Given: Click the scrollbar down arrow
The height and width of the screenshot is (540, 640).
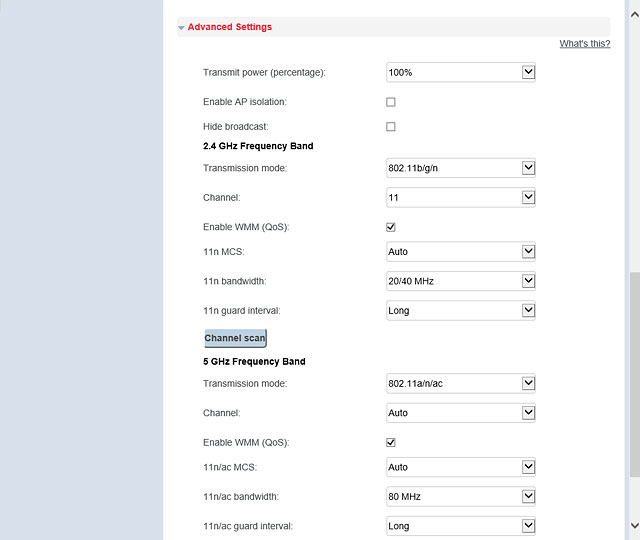Looking at the screenshot, I should coord(635,525).
